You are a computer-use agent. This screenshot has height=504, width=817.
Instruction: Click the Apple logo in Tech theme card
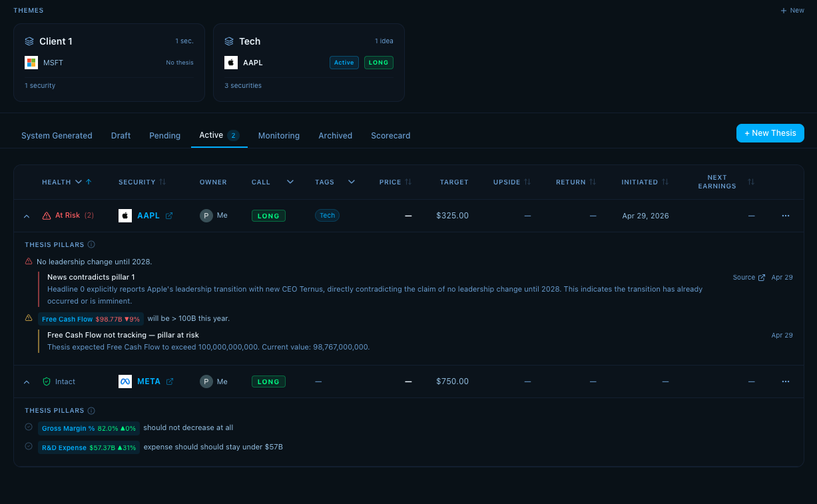(231, 63)
